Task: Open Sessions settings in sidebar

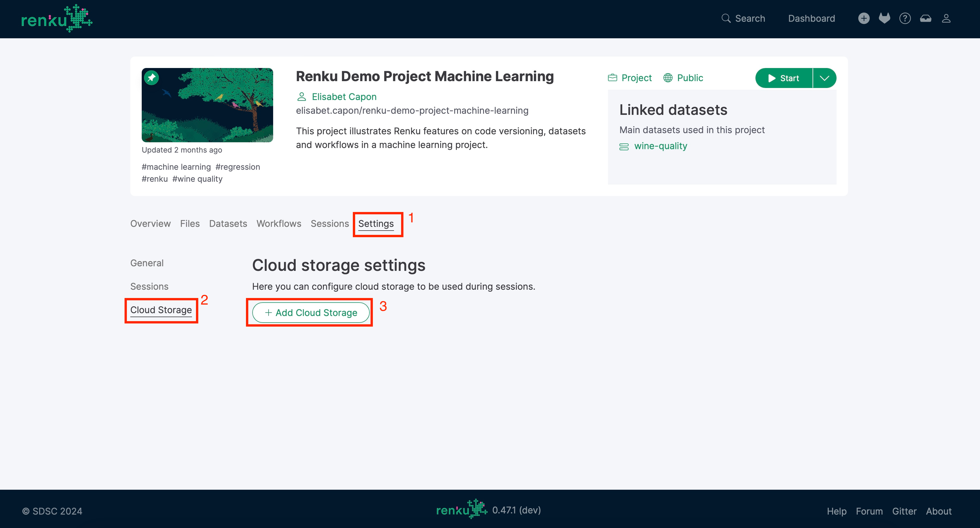Action: [149, 287]
